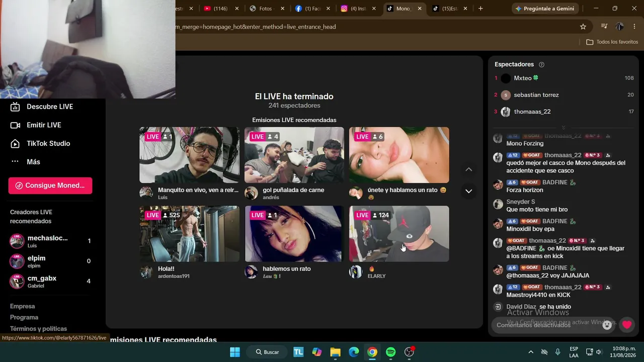
Task: Click the heart like button in chat
Action: point(627,325)
